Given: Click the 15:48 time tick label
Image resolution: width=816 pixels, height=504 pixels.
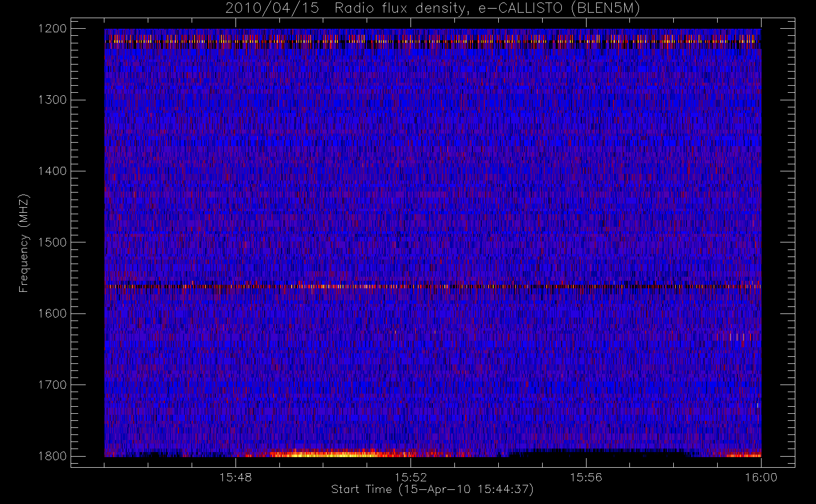Looking at the screenshot, I should click(x=236, y=477).
